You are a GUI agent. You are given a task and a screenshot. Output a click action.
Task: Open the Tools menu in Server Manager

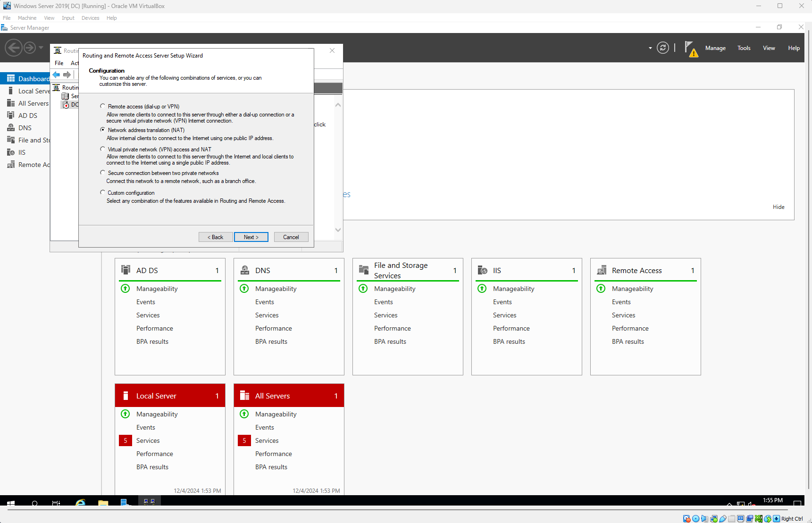[x=744, y=48]
